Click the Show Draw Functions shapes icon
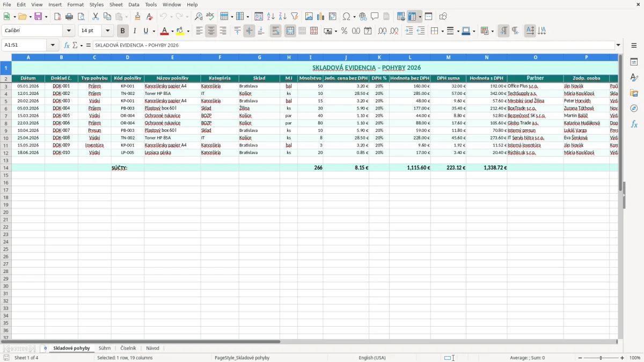This screenshot has width=644, height=362. click(443, 17)
